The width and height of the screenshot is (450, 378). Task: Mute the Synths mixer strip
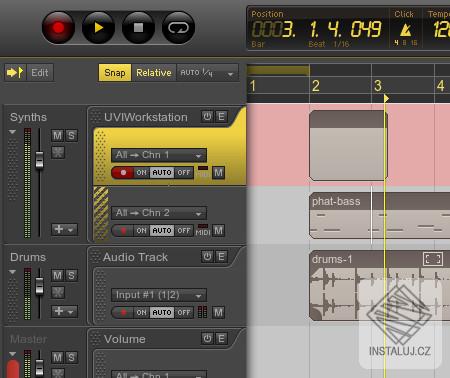point(57,136)
